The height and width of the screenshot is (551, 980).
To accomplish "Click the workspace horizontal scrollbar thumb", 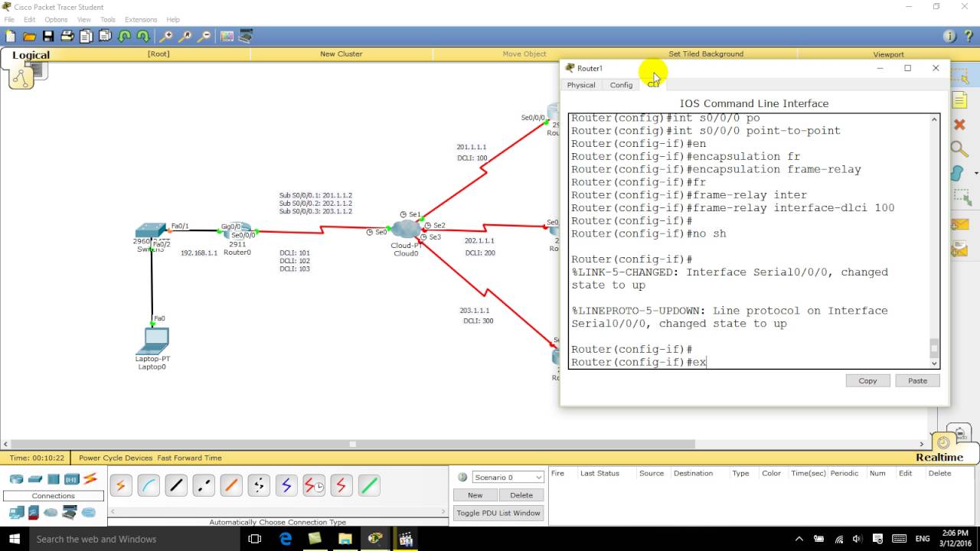I will pos(352,444).
